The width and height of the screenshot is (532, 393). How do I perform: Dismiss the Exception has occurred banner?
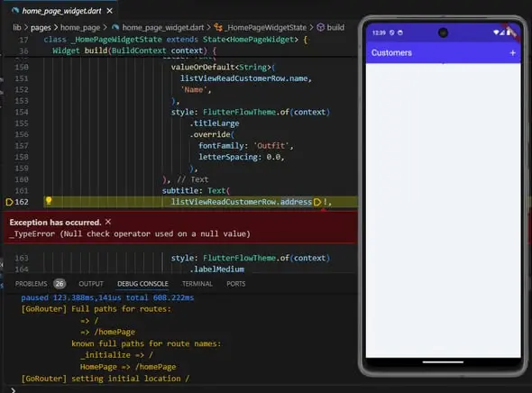108,222
